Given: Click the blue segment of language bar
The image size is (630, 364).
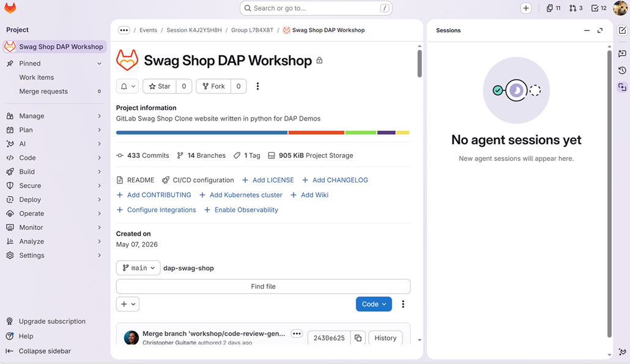Looking at the screenshot, I should tap(202, 133).
